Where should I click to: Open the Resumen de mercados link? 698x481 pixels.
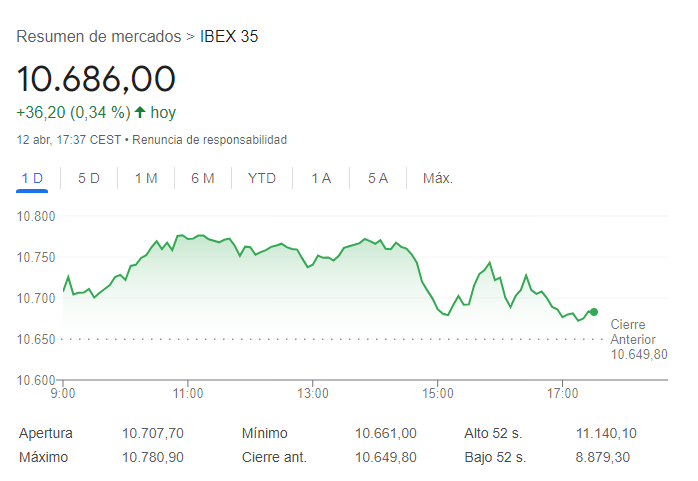[99, 37]
